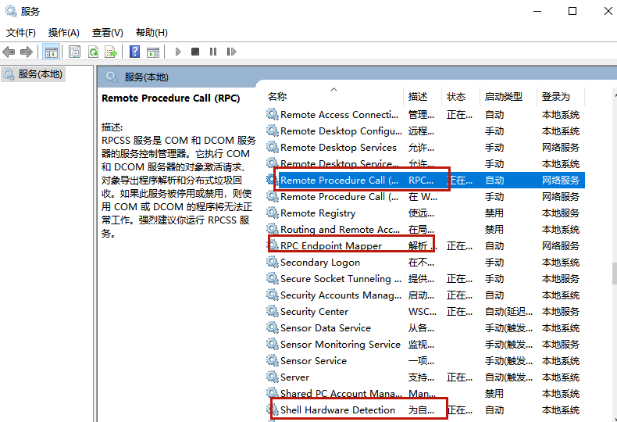This screenshot has width=617, height=422.
Task: Open the blue Help question-mark icon
Action: (x=135, y=51)
